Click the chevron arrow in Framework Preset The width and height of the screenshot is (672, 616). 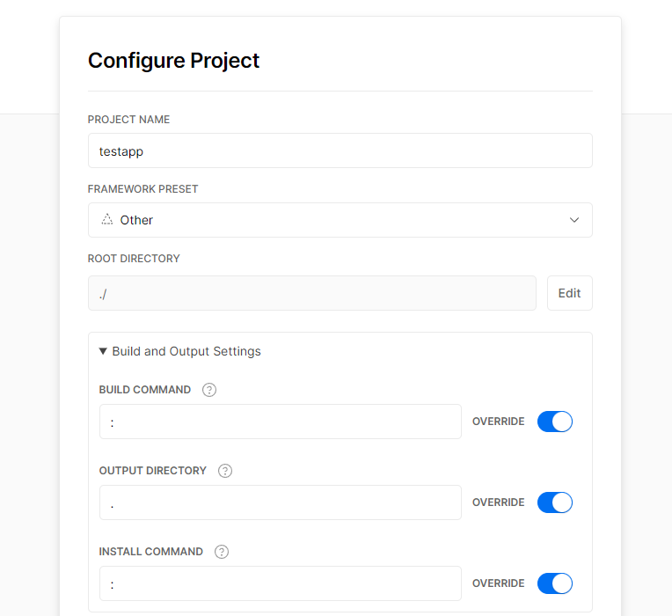(x=574, y=220)
